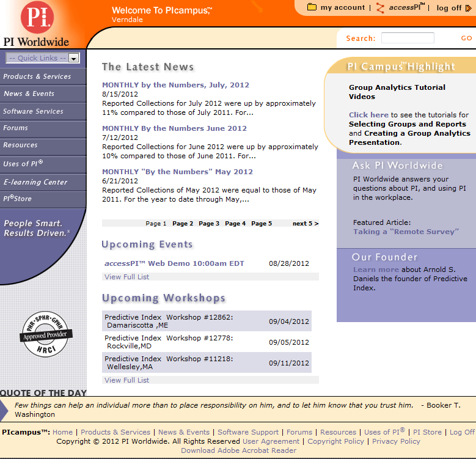Click Ask PI Worldwide heading
This screenshot has width=476, height=459.
397,166
